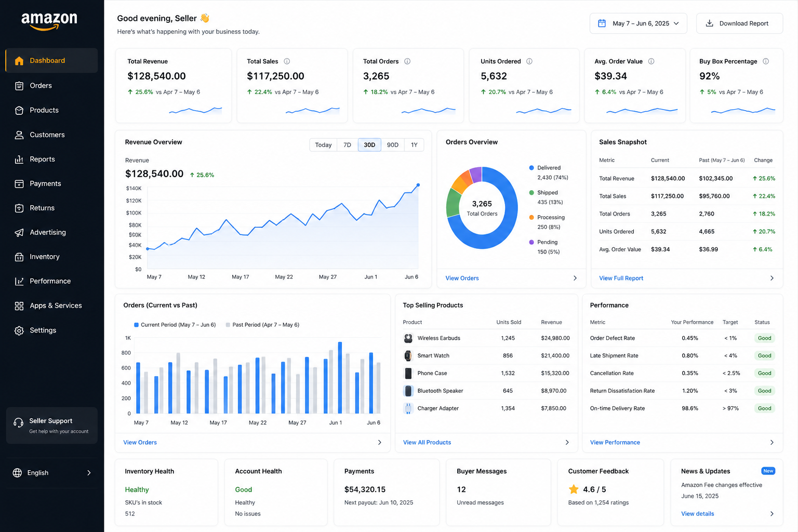This screenshot has height=532, width=798.
Task: Click info icon next to Units Ordered
Action: [x=529, y=61]
